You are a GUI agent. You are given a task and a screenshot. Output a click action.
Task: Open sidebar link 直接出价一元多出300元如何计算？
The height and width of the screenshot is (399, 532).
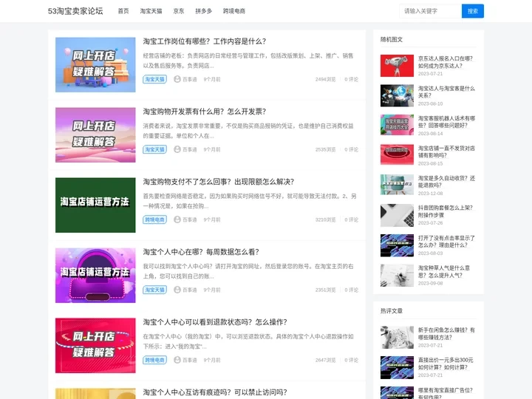[x=446, y=364]
